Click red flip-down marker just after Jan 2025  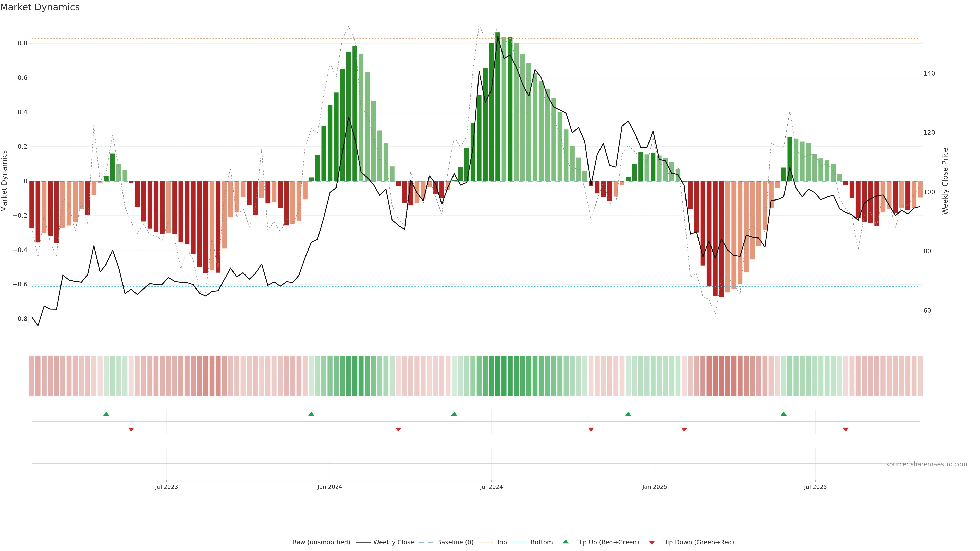pos(684,429)
